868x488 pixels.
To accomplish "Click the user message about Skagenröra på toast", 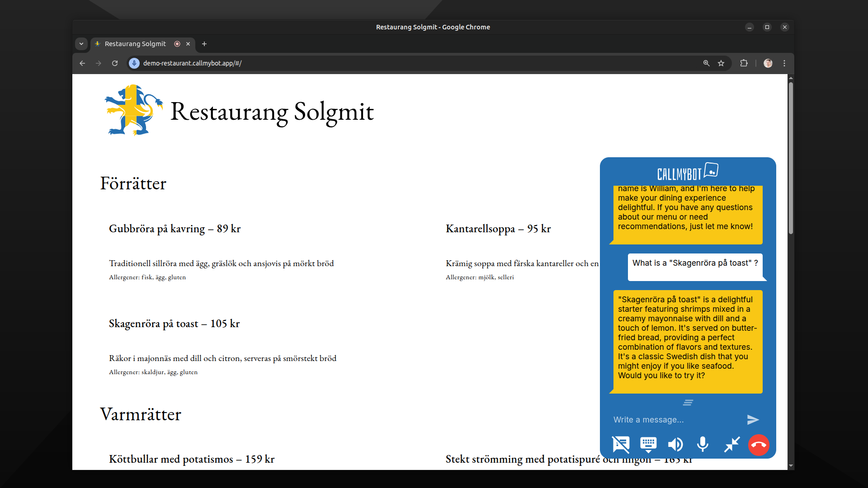I will (x=695, y=267).
